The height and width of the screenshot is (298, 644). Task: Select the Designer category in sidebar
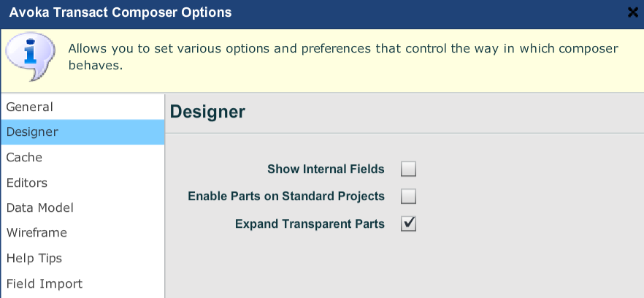coord(83,132)
